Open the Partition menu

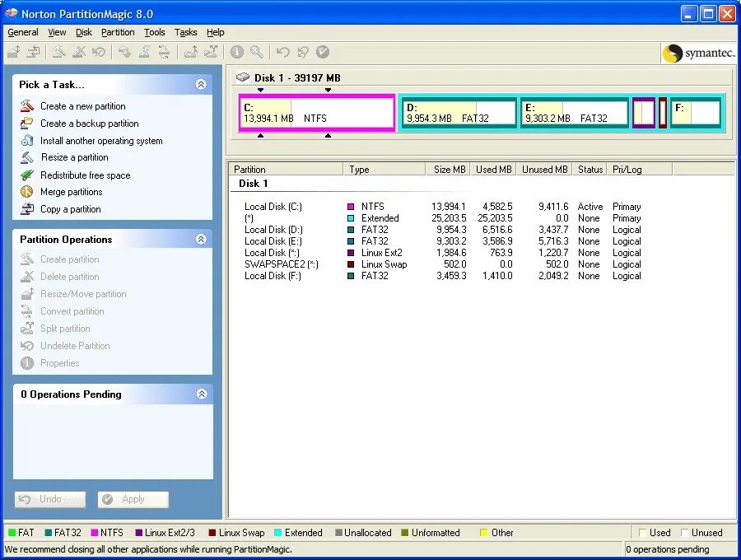pyautogui.click(x=117, y=32)
